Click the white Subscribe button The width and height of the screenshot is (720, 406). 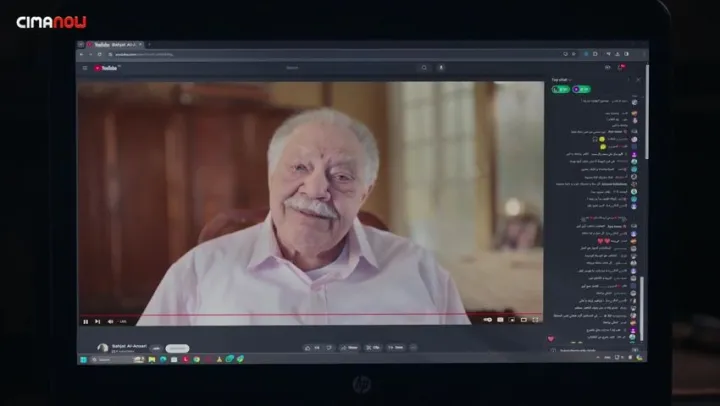coord(177,348)
